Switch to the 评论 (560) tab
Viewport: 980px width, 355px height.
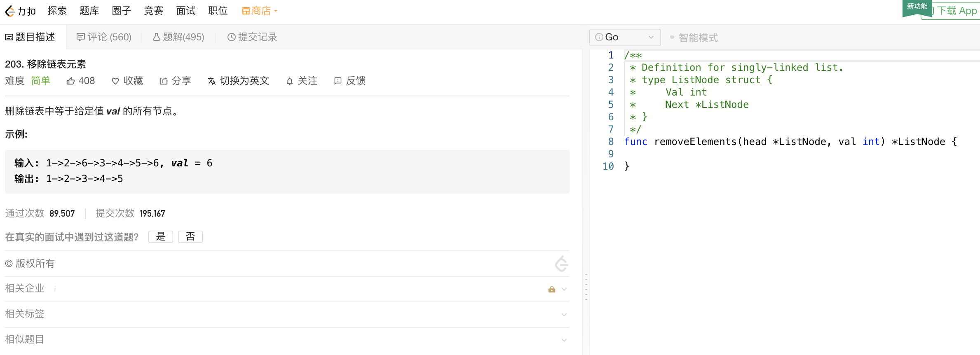point(104,37)
